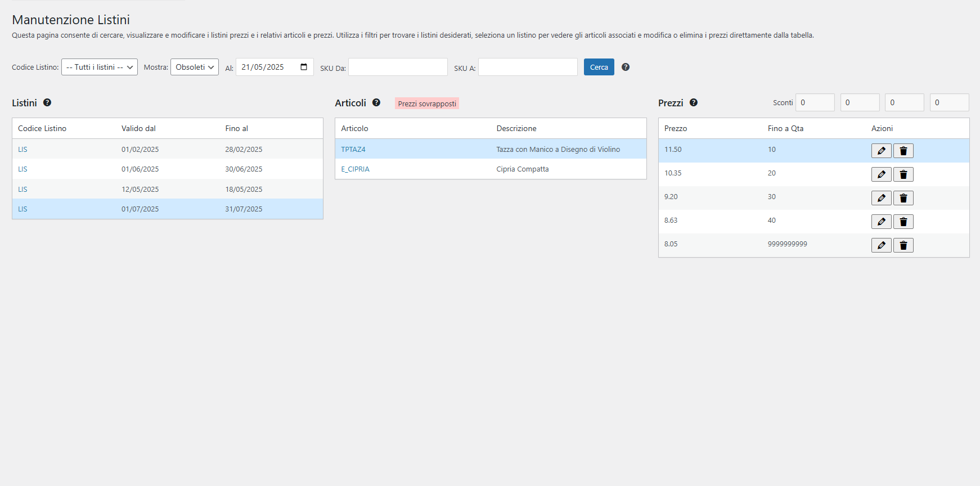The width and height of the screenshot is (980, 486).
Task: Edit the 9.20 price row
Action: [x=881, y=198]
